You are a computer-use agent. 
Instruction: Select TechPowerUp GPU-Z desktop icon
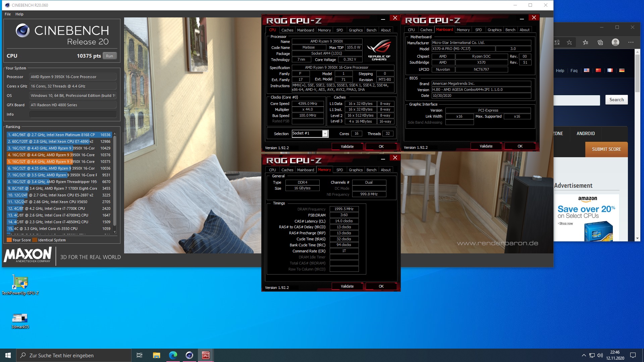tap(20, 285)
